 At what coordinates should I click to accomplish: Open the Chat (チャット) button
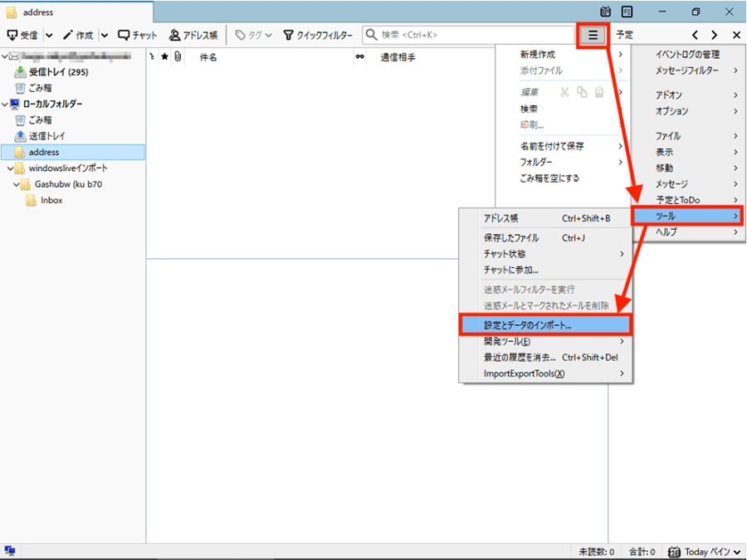pyautogui.click(x=138, y=35)
